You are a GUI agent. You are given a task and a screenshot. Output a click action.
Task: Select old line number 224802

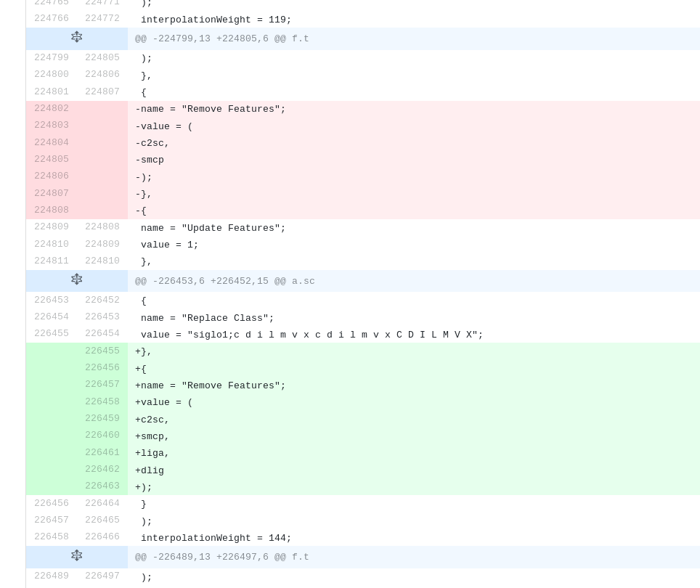click(x=52, y=108)
